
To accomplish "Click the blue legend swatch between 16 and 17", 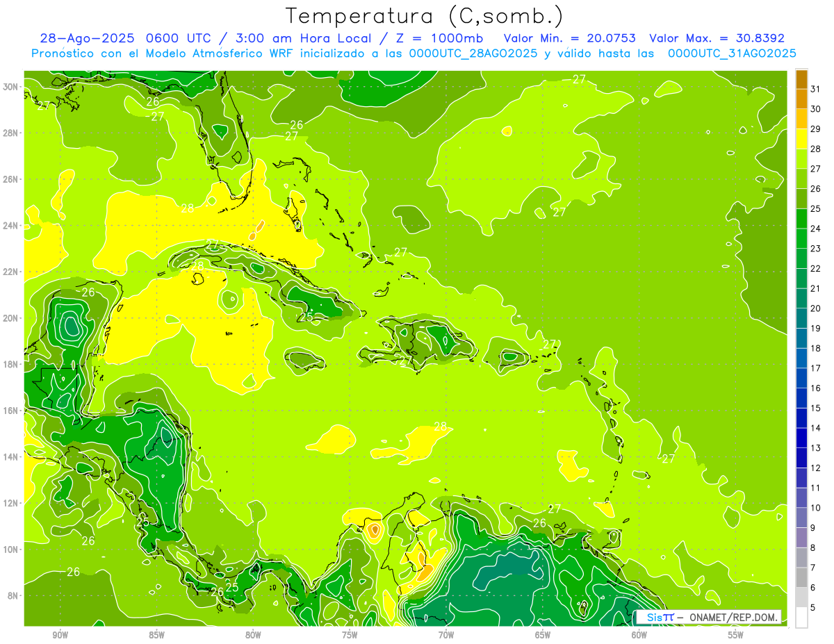I will point(801,378).
